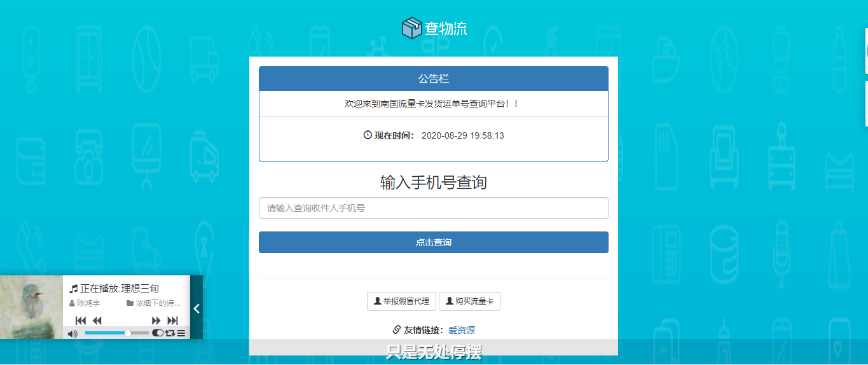Skip to the previous track
This screenshot has width=868, height=365.
[x=81, y=320]
